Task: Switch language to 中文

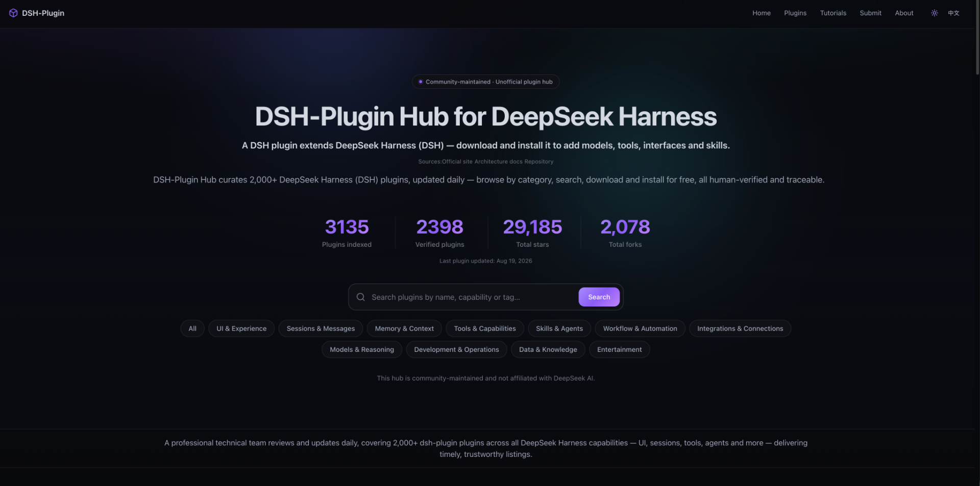Action: pyautogui.click(x=953, y=13)
